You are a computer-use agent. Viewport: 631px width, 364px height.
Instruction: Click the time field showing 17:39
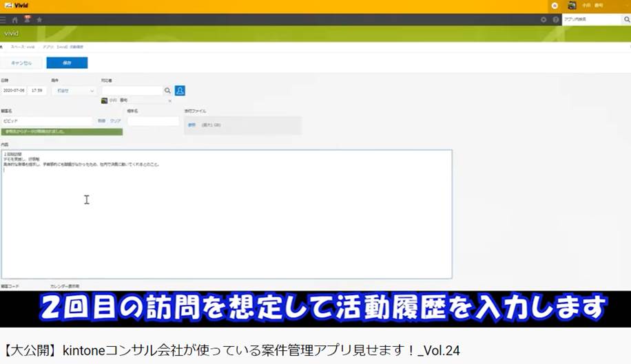pyautogui.click(x=37, y=91)
